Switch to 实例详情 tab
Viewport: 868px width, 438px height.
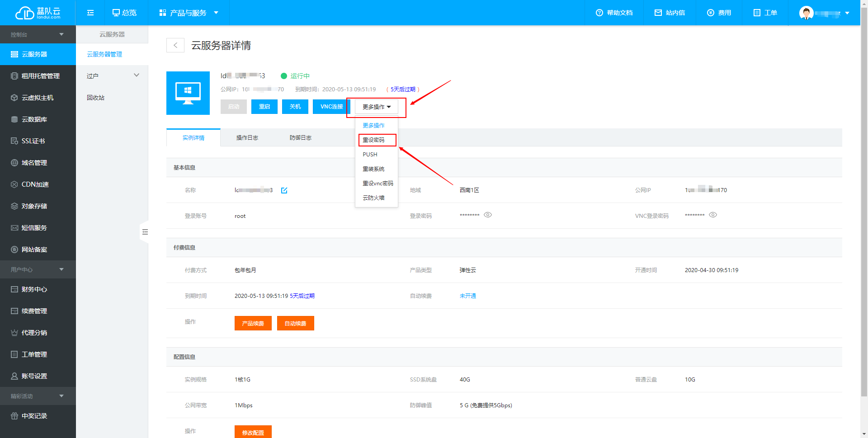(x=193, y=138)
